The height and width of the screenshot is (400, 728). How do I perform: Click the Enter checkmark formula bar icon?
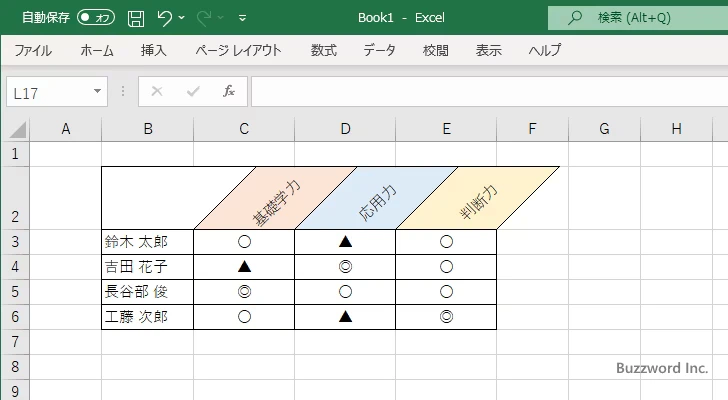point(193,91)
